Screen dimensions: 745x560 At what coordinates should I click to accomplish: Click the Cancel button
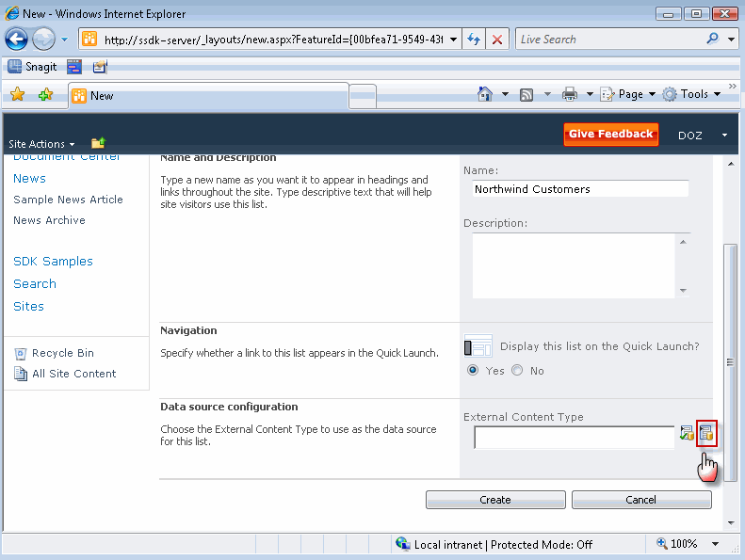point(641,500)
